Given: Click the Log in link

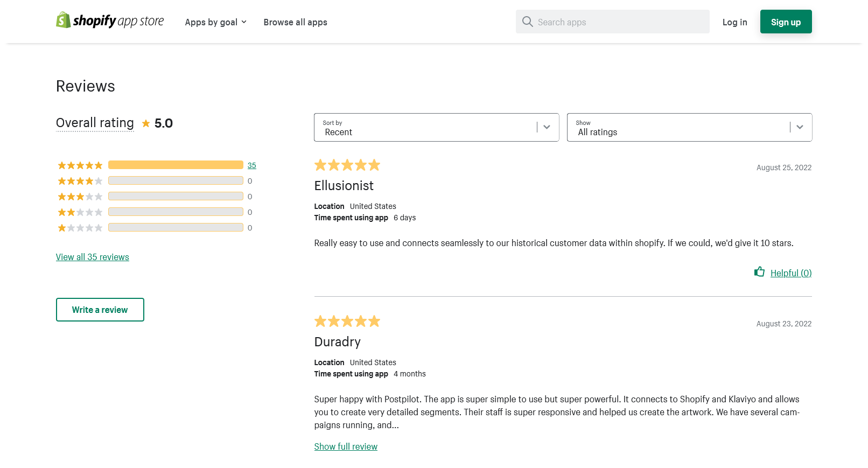Looking at the screenshot, I should click(x=734, y=22).
